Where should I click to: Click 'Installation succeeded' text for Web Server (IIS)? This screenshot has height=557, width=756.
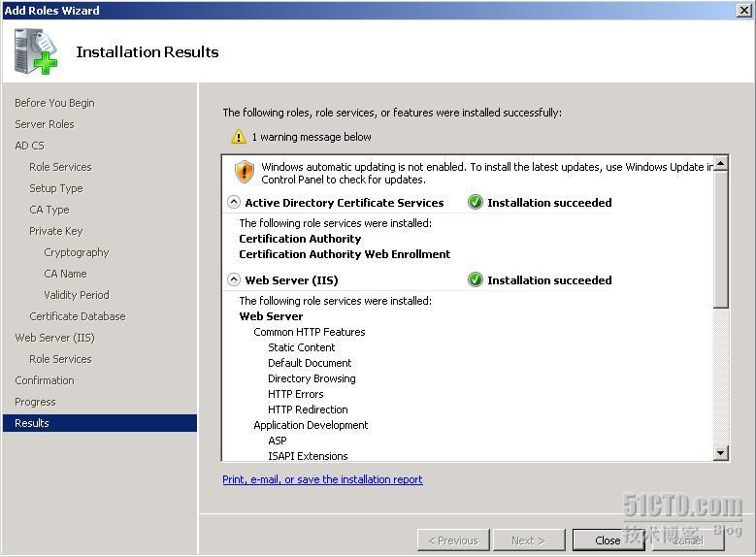point(549,280)
